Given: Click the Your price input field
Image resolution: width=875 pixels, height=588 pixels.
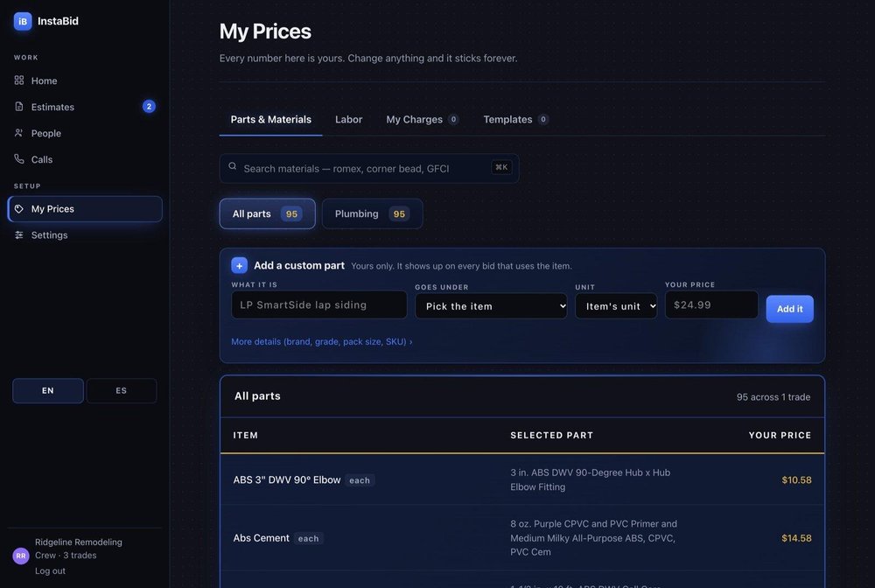Looking at the screenshot, I should point(711,304).
